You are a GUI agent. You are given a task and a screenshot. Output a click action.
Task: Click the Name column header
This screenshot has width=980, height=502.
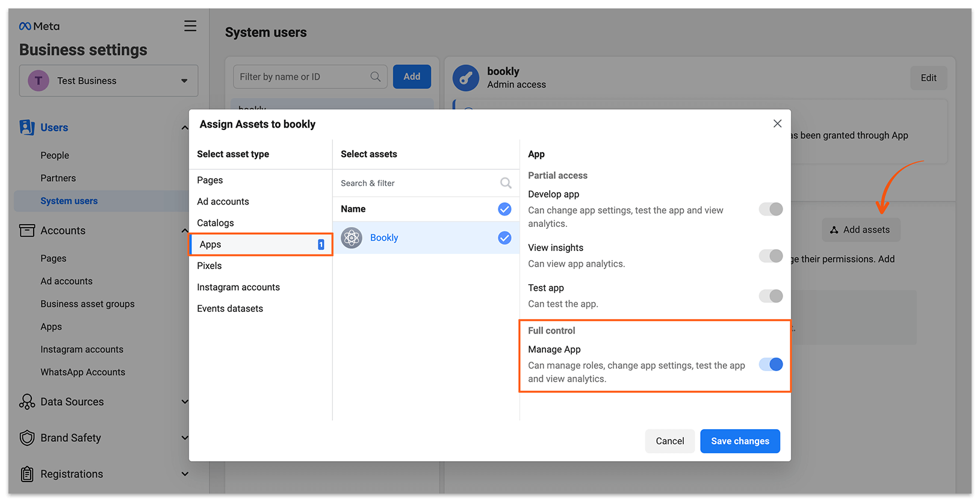[353, 209]
